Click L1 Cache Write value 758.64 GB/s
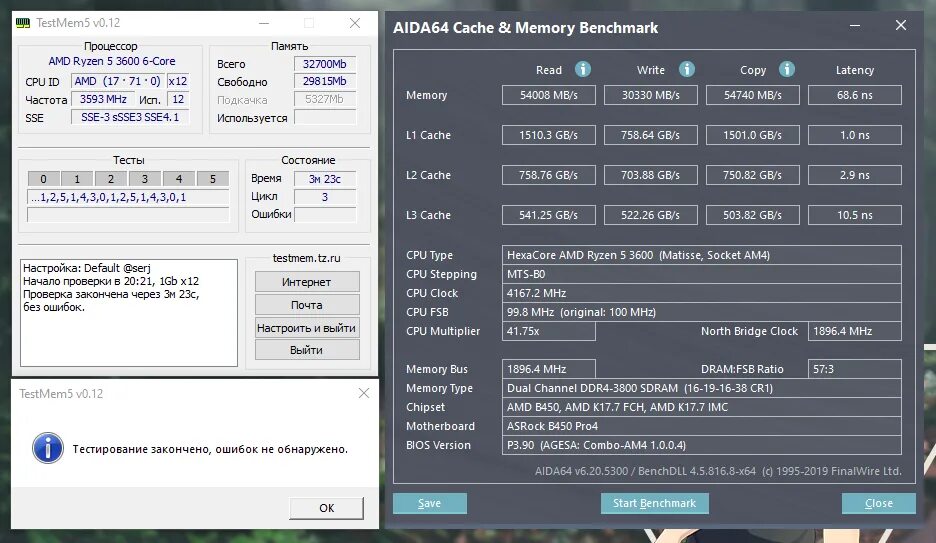The width and height of the screenshot is (936, 543). (x=651, y=135)
